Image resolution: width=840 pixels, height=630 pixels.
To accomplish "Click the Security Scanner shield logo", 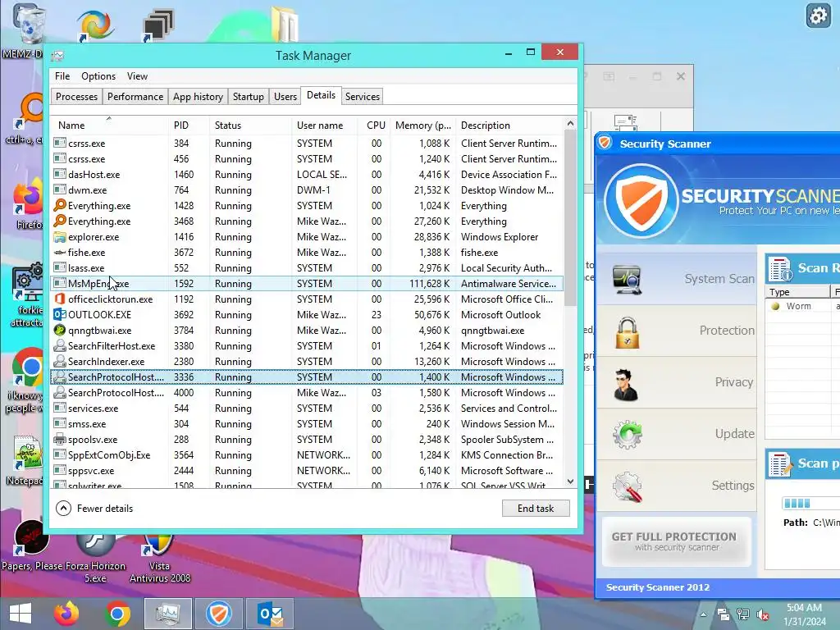I will point(641,201).
